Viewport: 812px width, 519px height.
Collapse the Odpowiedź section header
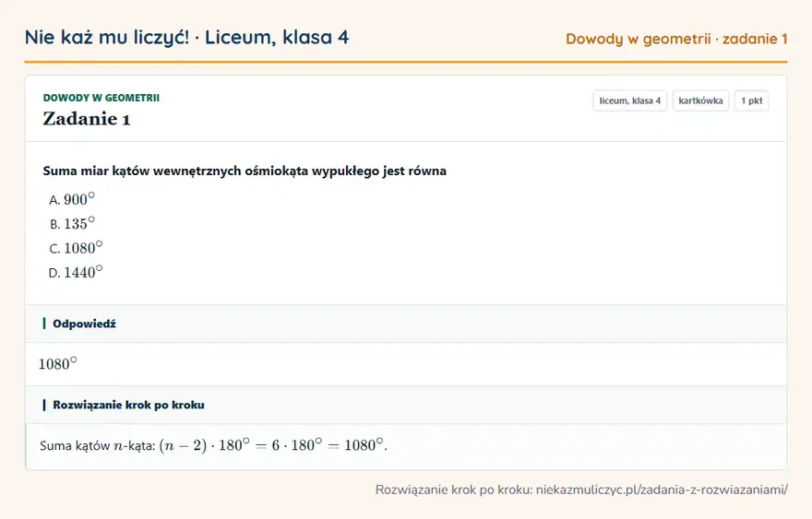406,324
